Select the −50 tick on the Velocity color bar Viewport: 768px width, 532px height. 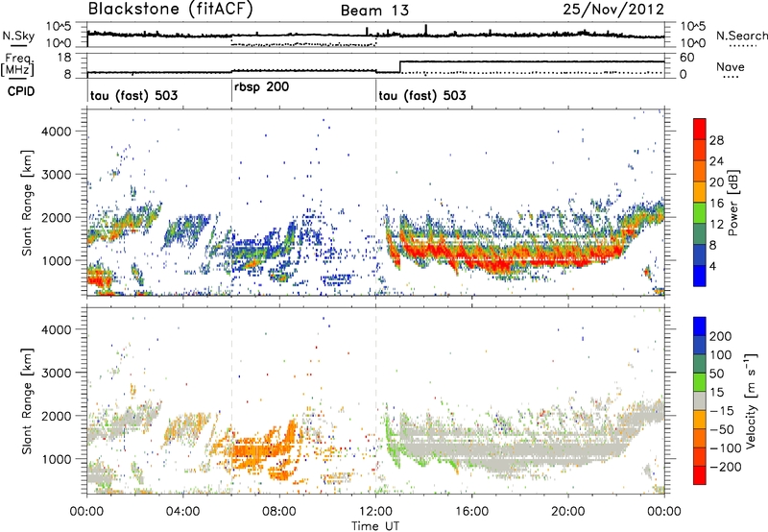click(x=723, y=429)
